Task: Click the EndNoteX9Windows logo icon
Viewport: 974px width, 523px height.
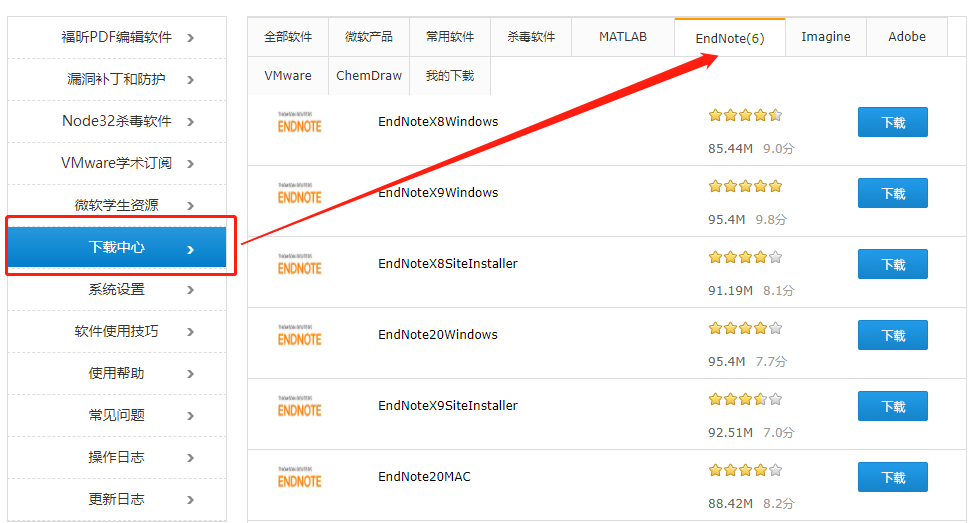Action: pos(299,193)
